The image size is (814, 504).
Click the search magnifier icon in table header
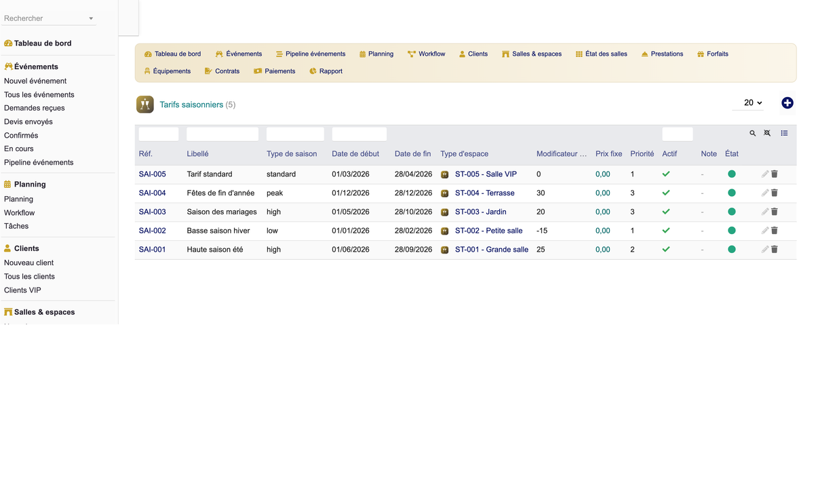pyautogui.click(x=752, y=134)
